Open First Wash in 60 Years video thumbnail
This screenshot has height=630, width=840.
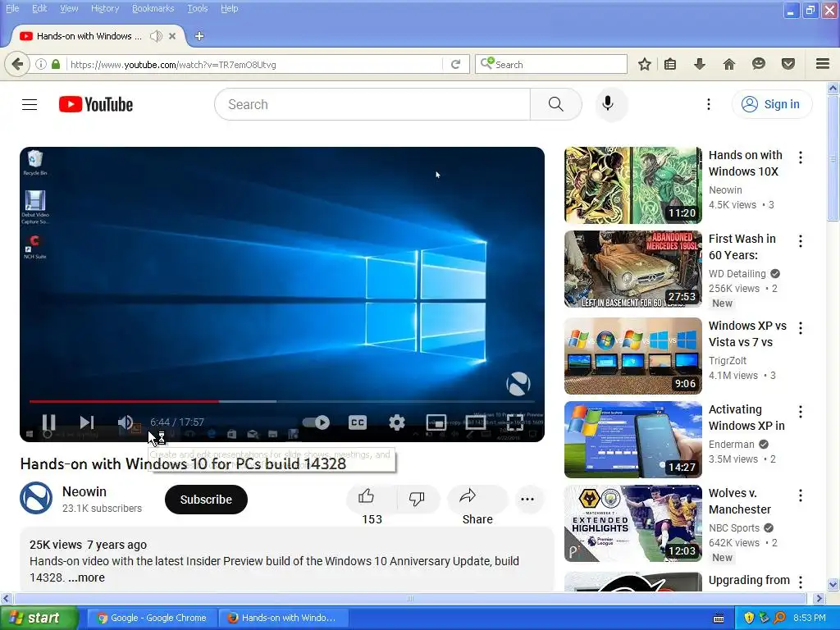click(x=632, y=269)
